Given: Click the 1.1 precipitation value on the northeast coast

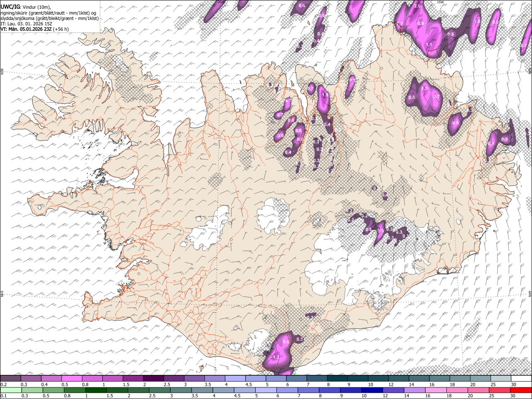Looking at the screenshot, I should point(429,44).
